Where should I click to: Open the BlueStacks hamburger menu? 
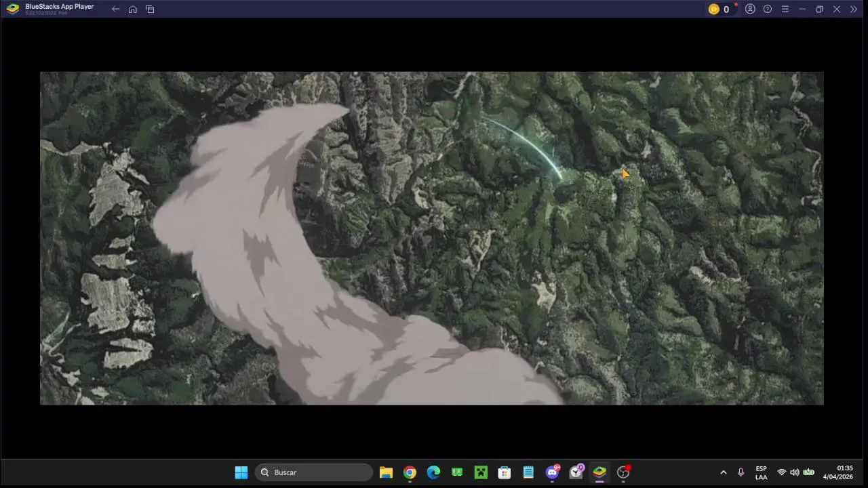click(x=785, y=9)
